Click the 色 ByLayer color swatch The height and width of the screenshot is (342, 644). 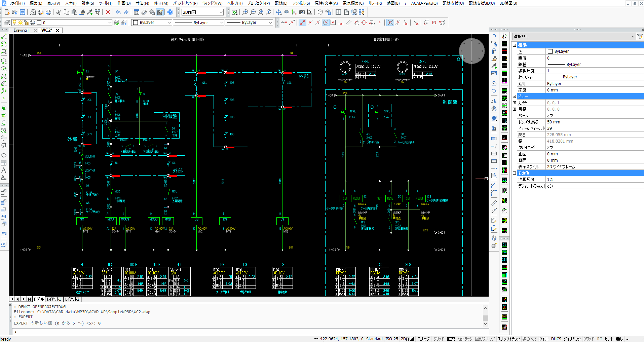point(550,51)
